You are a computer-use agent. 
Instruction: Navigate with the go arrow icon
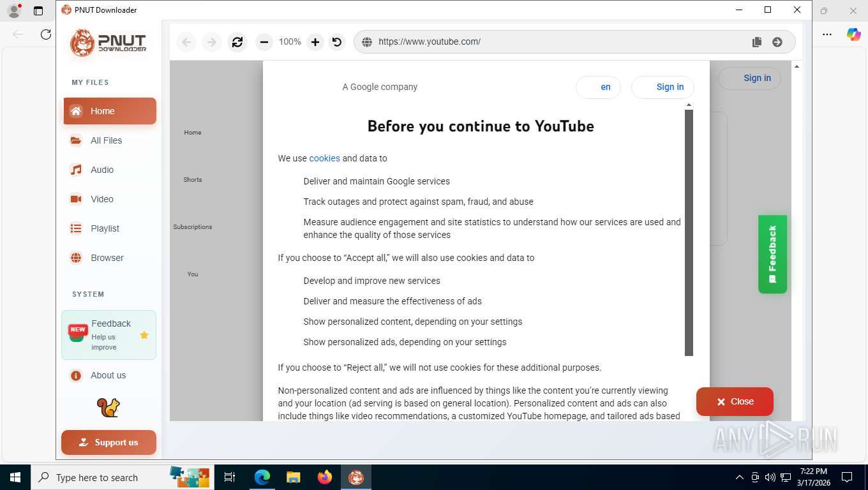coord(777,42)
